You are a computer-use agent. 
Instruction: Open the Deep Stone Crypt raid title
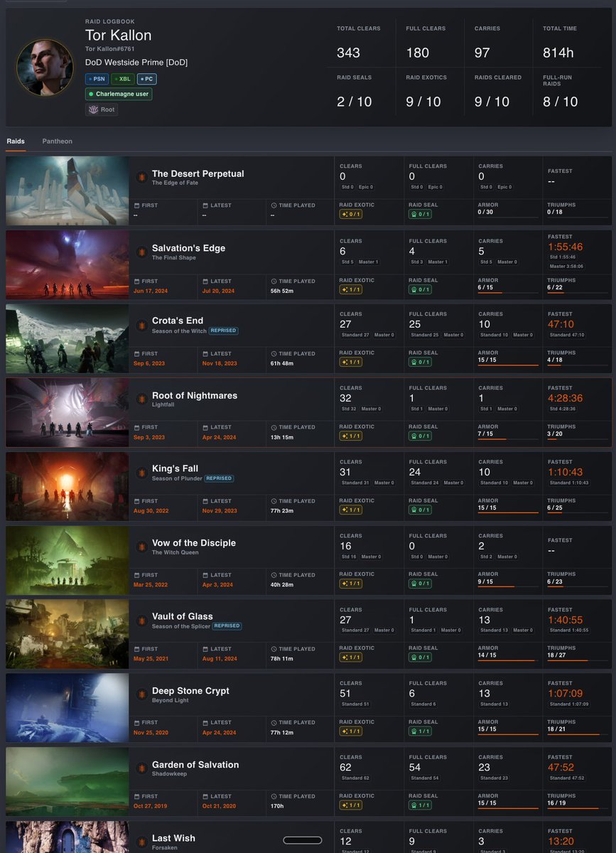tap(190, 691)
